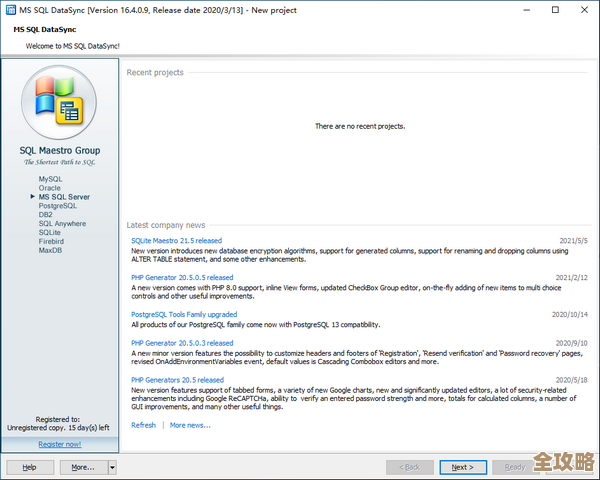
Task: Open PHP Generator 20.5.0.3 released article
Action: click(x=182, y=343)
